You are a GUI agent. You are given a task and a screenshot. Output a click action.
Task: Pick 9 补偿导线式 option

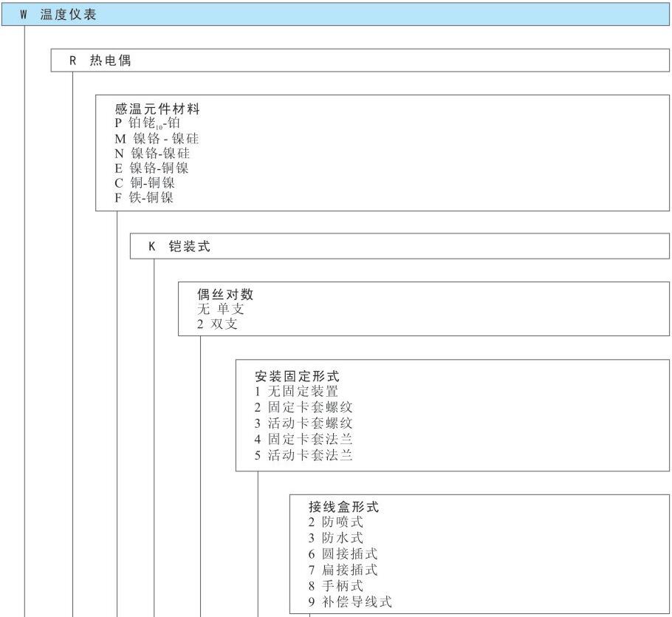coord(350,601)
